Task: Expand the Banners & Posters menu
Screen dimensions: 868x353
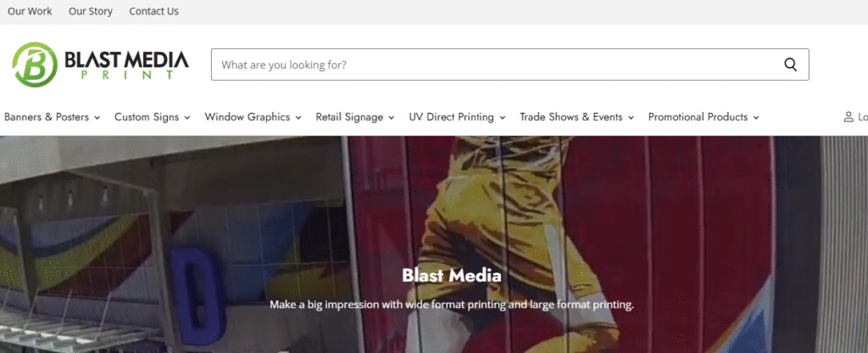Action: (52, 117)
